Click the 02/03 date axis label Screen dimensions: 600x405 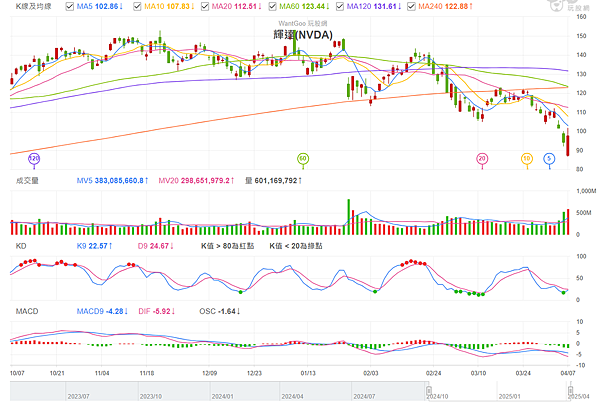coord(370,373)
